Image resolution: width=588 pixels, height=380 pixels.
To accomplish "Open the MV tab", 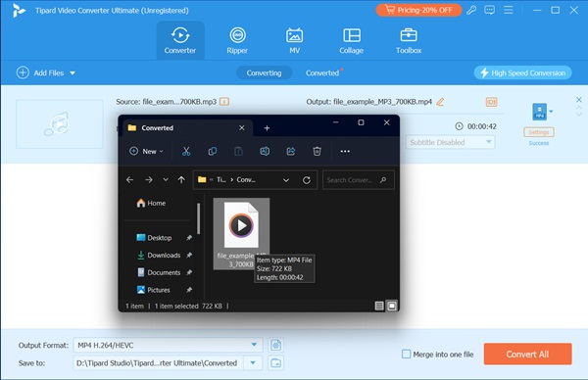I will tap(294, 40).
